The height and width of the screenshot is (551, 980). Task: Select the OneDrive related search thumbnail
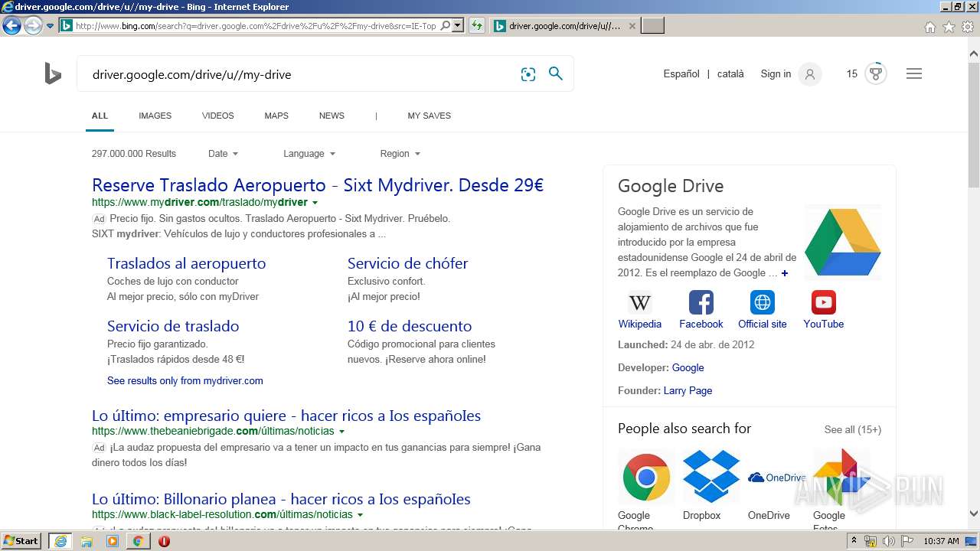[776, 477]
